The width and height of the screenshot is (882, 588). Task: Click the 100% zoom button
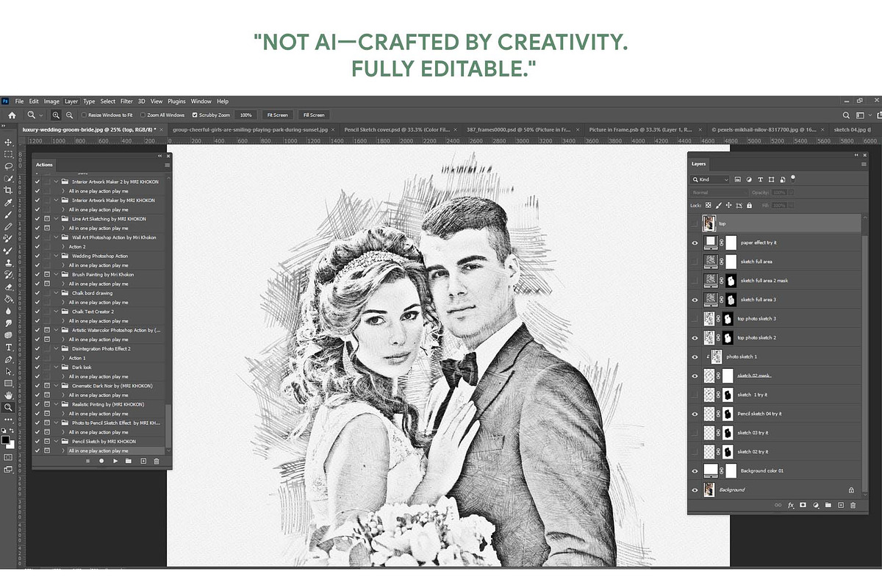246,115
